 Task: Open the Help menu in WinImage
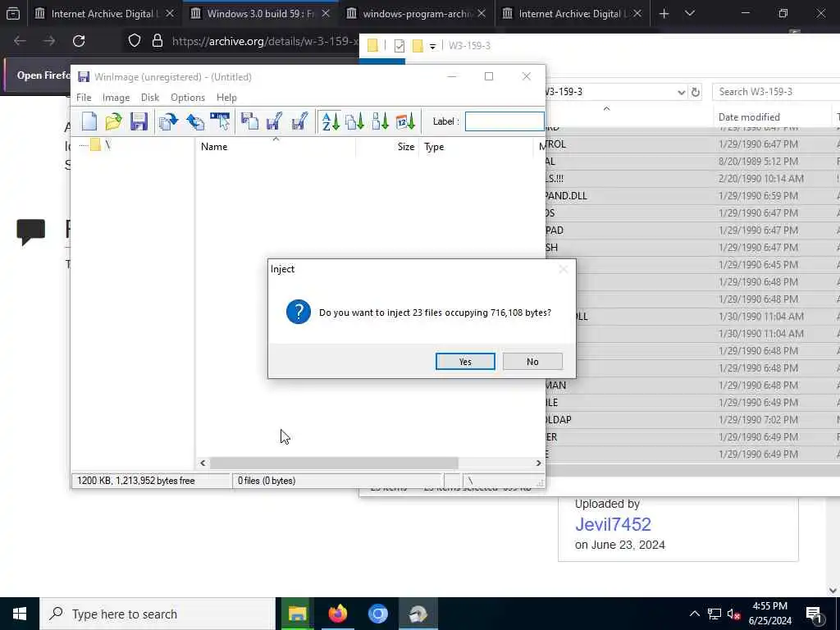pyautogui.click(x=226, y=98)
